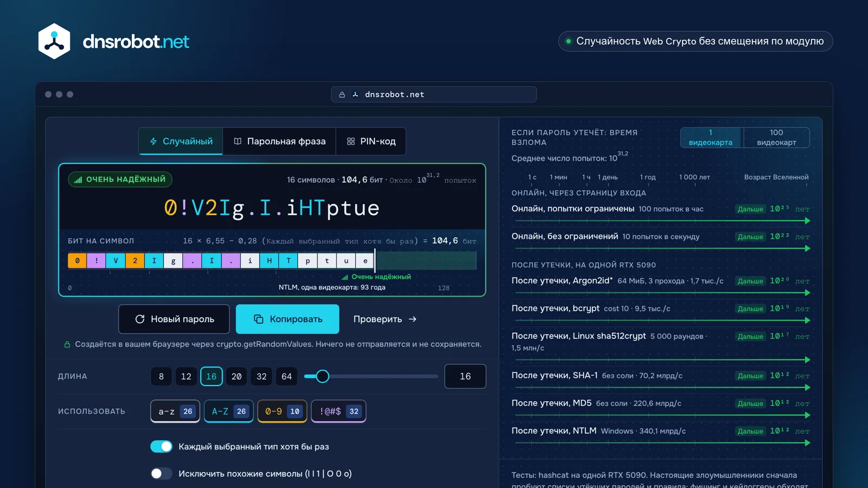Toggle uppercase A-Z character set
Image resolution: width=868 pixels, height=488 pixels.
pyautogui.click(x=229, y=411)
